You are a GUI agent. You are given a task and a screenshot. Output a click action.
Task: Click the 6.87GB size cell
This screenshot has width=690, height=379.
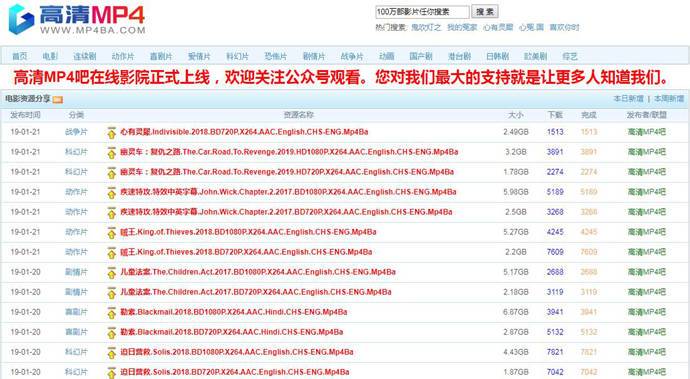[516, 312]
